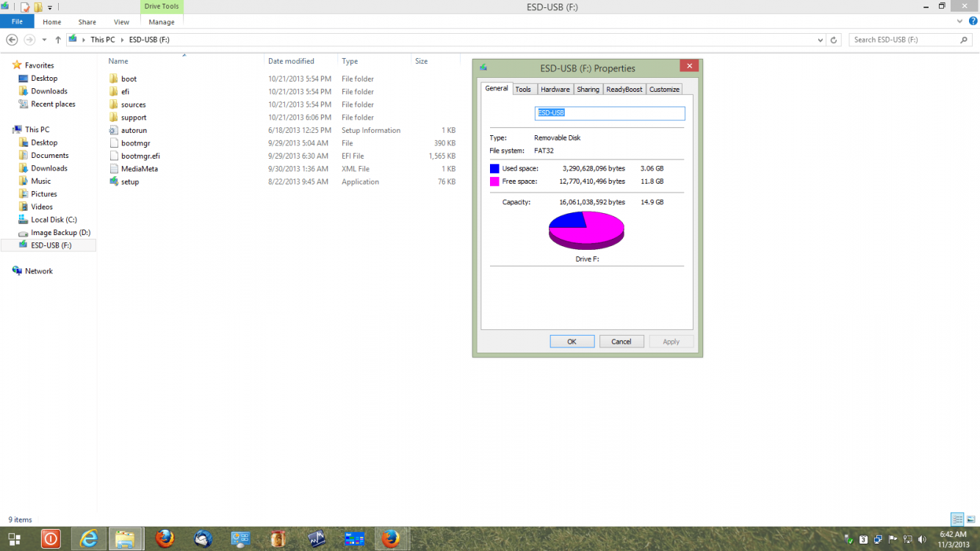Select the autorun file icon
This screenshot has width=980, height=551.
pyautogui.click(x=114, y=130)
